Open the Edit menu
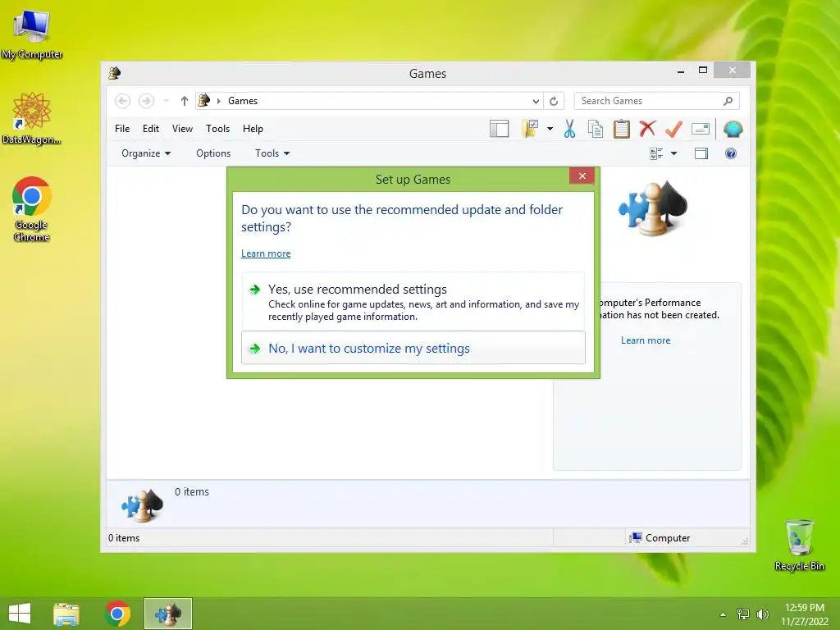 coord(151,129)
